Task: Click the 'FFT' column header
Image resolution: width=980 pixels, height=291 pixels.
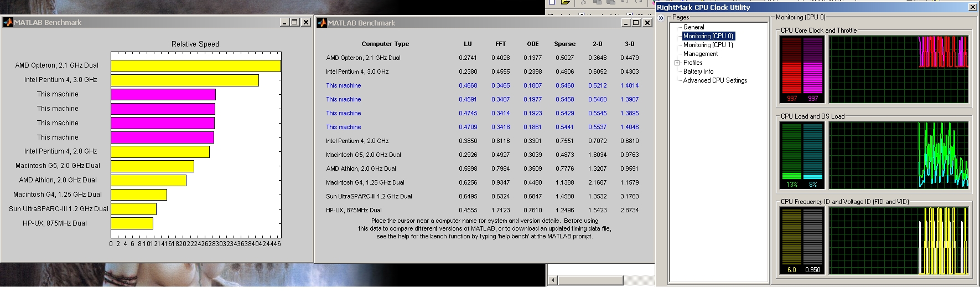Action: 500,44
